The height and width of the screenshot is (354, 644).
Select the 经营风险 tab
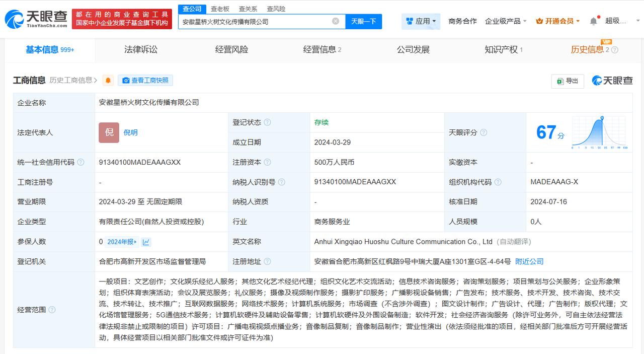click(231, 49)
